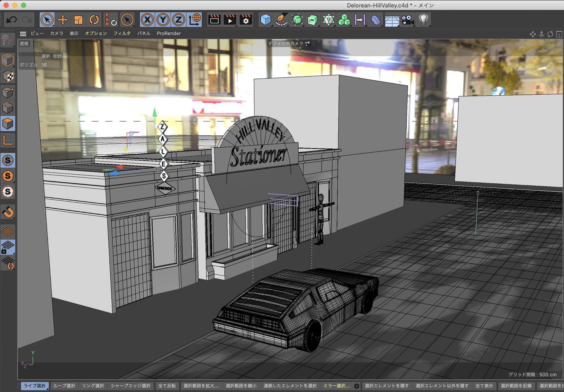Open selection palette gear settings
The height and width of the screenshot is (392, 564).
pyautogui.click(x=357, y=386)
